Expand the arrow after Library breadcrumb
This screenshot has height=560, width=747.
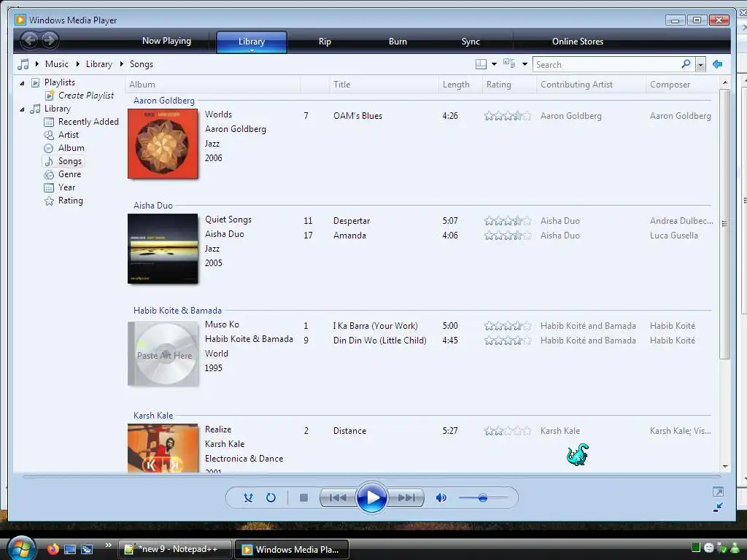click(122, 64)
